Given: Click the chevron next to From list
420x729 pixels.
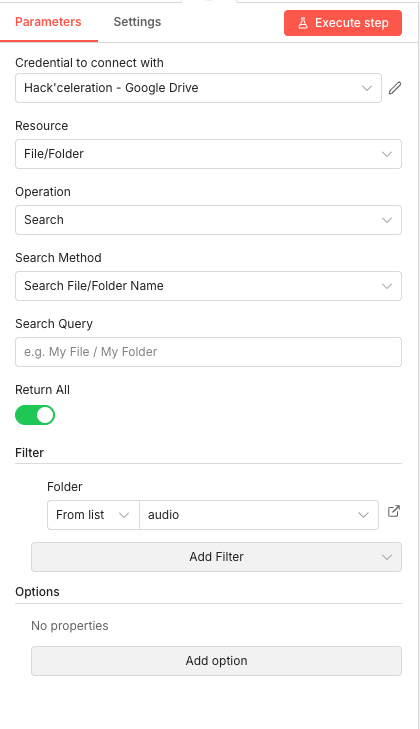Looking at the screenshot, I should point(124,515).
